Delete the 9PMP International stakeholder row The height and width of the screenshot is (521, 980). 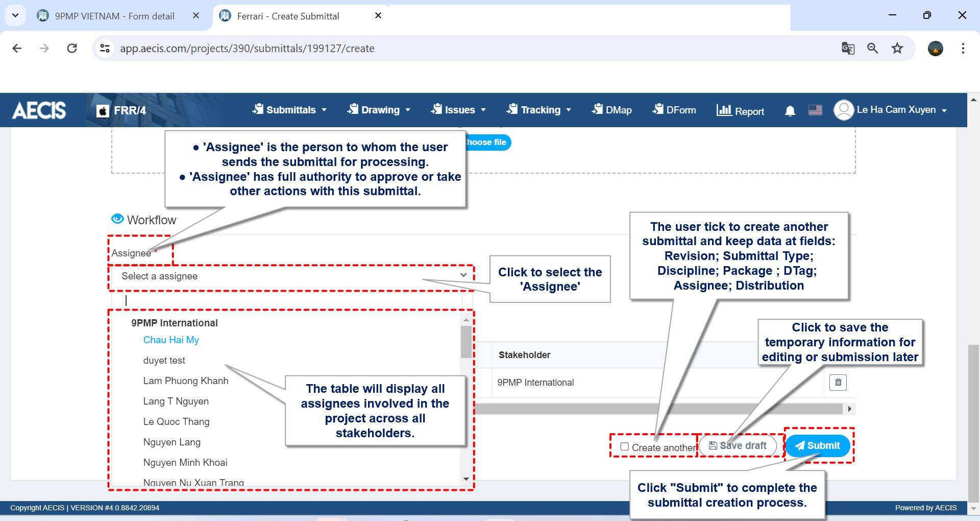[838, 382]
